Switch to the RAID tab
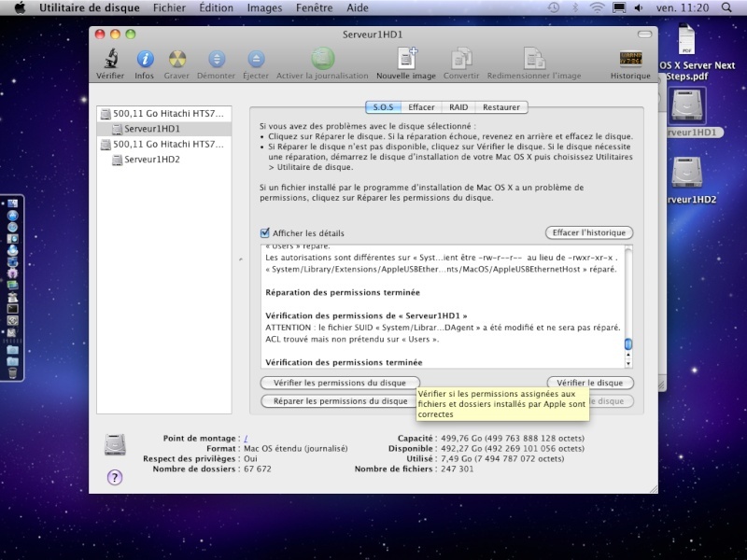 (x=458, y=107)
